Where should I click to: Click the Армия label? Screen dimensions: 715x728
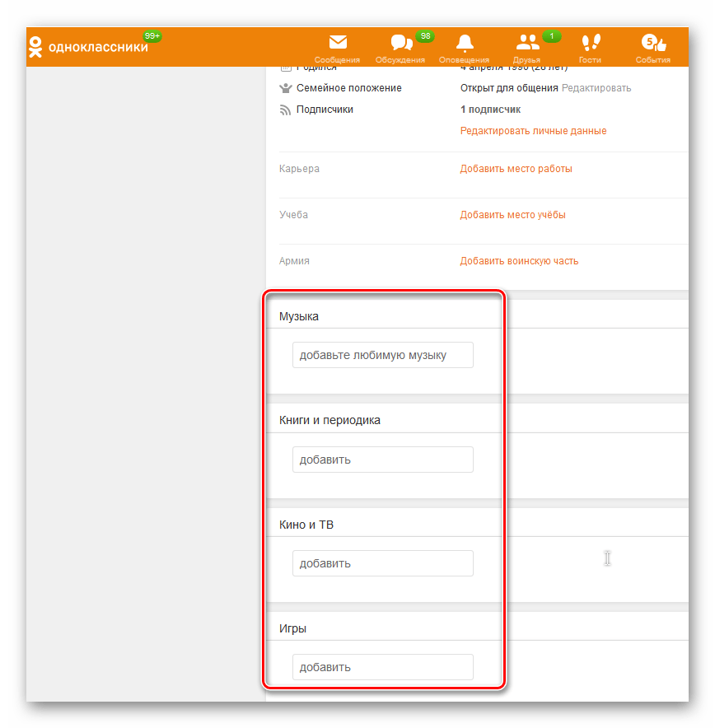(294, 261)
